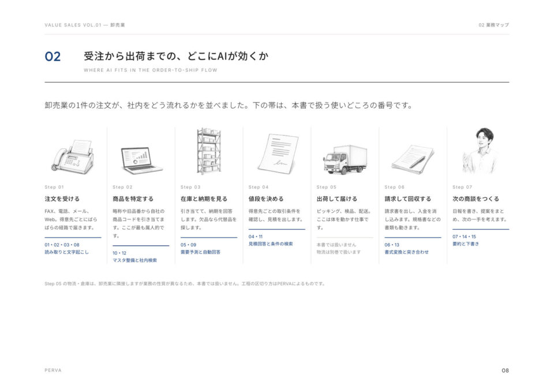
Task: Click the title 受注から出荷までの、どこにAIが効くか
Action: point(176,56)
